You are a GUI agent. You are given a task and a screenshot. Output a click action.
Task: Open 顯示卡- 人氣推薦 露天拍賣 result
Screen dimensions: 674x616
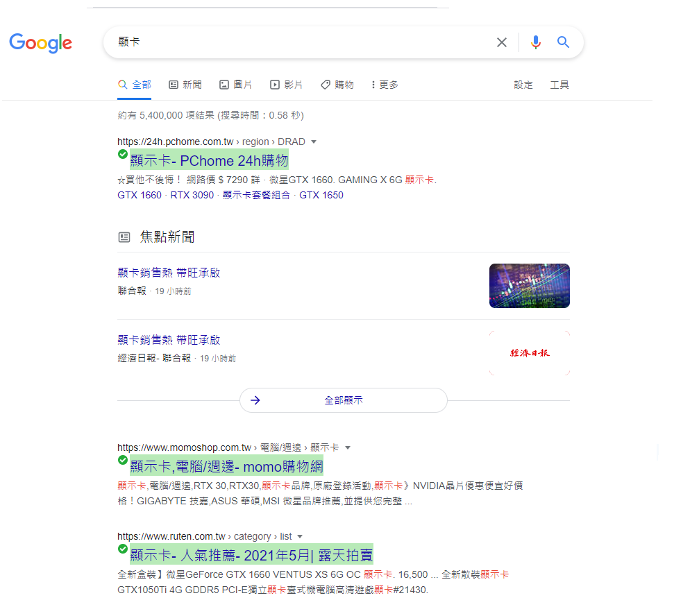251,555
